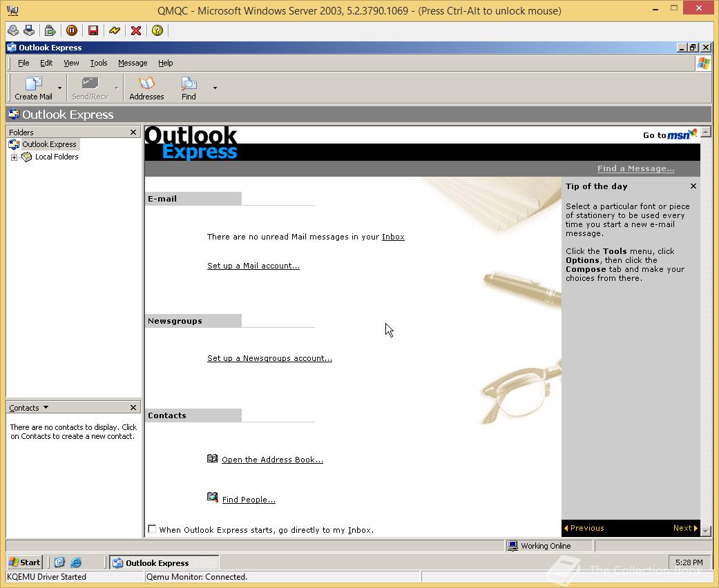This screenshot has width=719, height=588.
Task: Pause the virtual machine with the orange pause icon
Action: (x=72, y=30)
